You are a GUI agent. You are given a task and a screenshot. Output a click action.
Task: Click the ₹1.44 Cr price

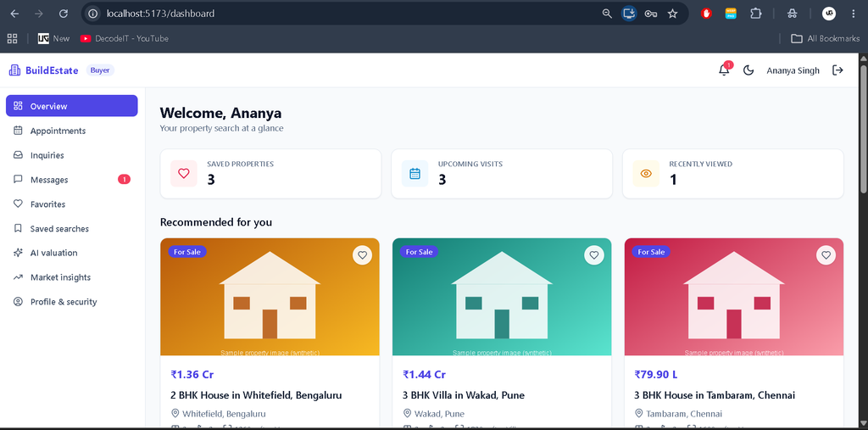point(424,375)
